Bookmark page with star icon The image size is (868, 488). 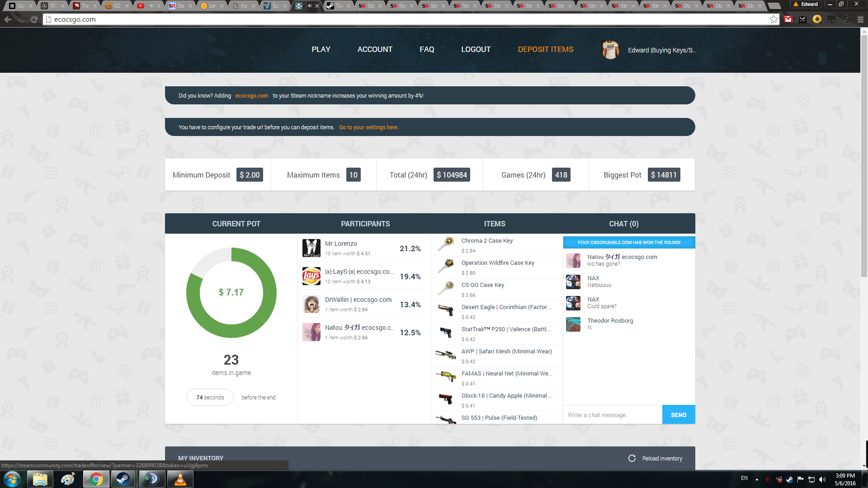pos(774,19)
